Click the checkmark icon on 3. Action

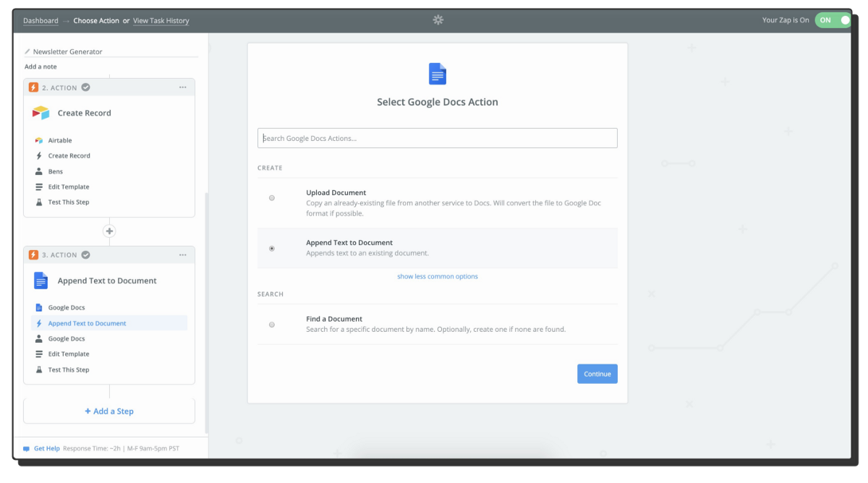85,255
